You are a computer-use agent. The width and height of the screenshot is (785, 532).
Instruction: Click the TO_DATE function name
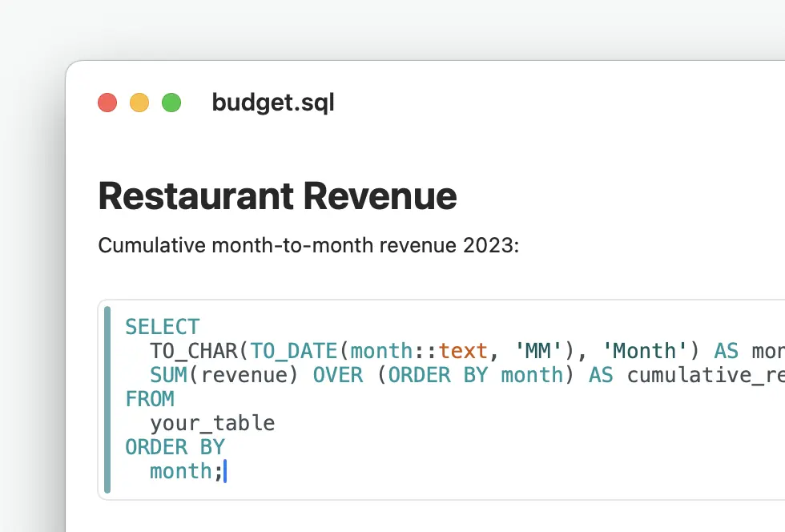(286, 351)
